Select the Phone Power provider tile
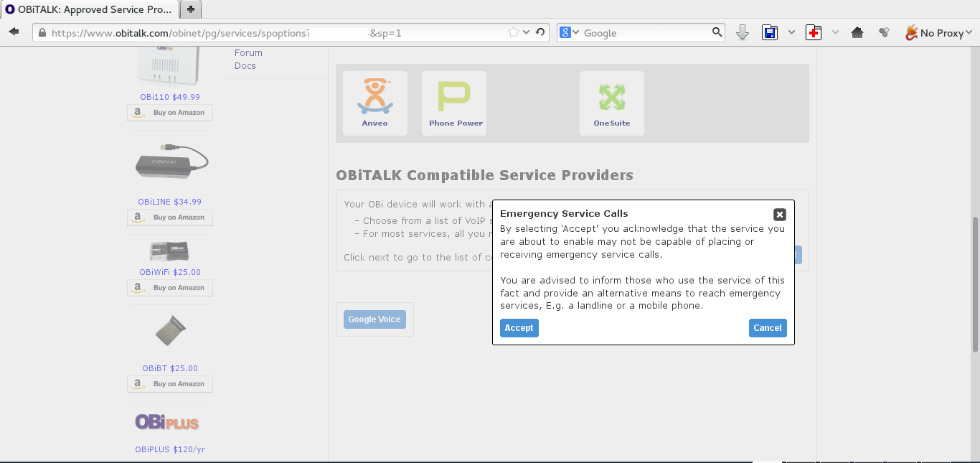Screen dimensions: 980x463 pos(454,103)
